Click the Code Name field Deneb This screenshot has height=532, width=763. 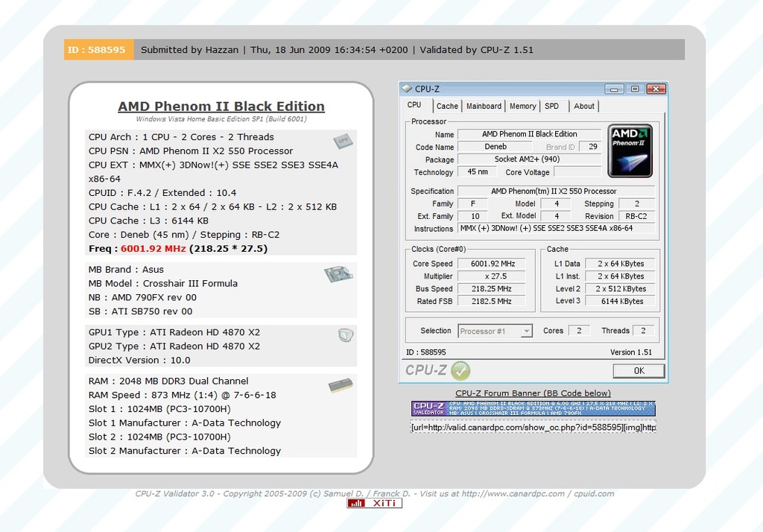coord(495,147)
